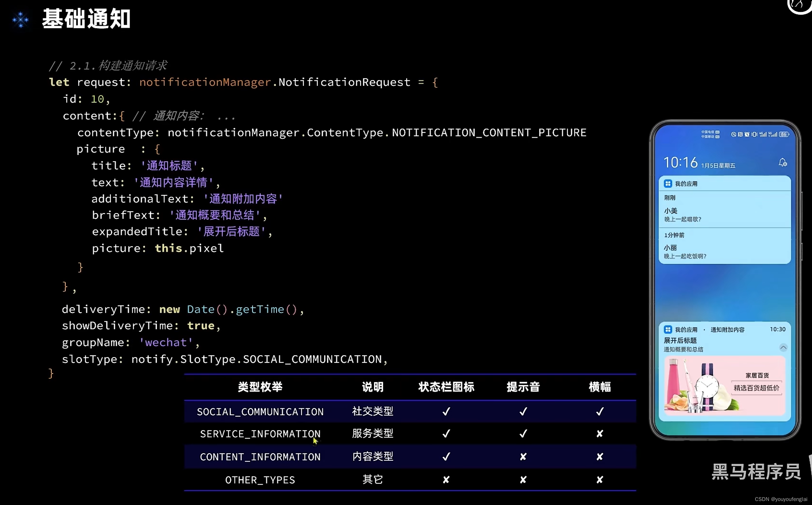812x505 pixels.
Task: Tap the 10:30 timestamp in the picture notification
Action: click(778, 329)
